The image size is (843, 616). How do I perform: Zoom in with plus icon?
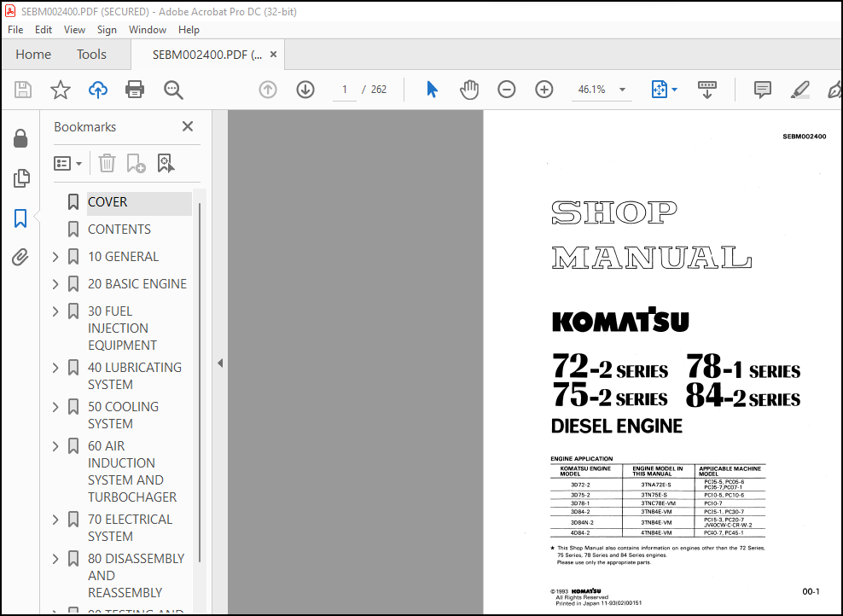[544, 90]
